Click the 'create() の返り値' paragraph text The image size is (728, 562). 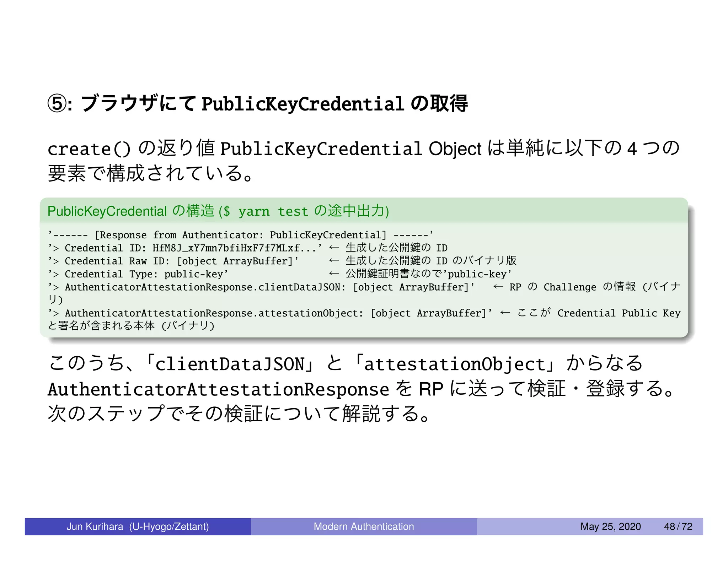pos(364,161)
